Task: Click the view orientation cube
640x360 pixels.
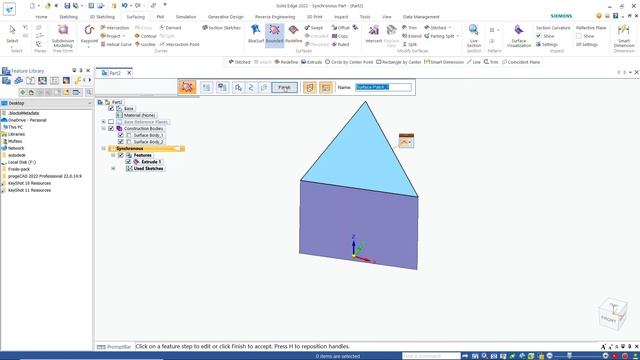Action: (x=613, y=314)
